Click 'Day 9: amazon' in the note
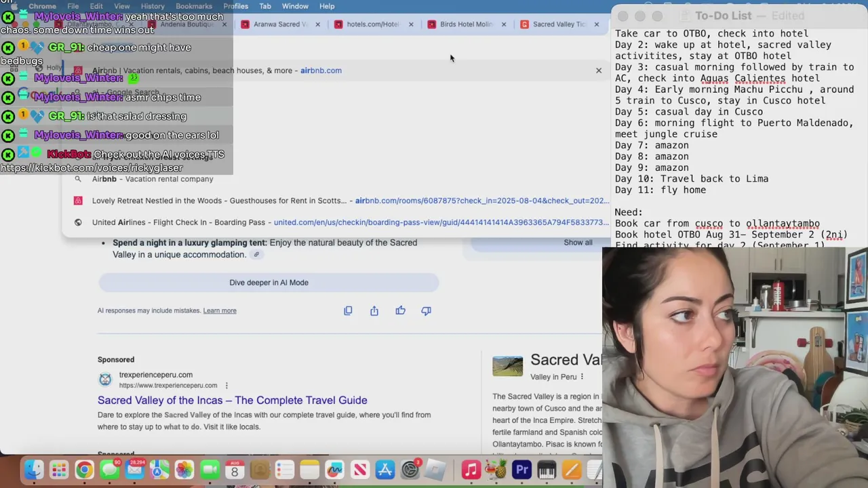Viewport: 868px width, 488px height. pos(652,167)
